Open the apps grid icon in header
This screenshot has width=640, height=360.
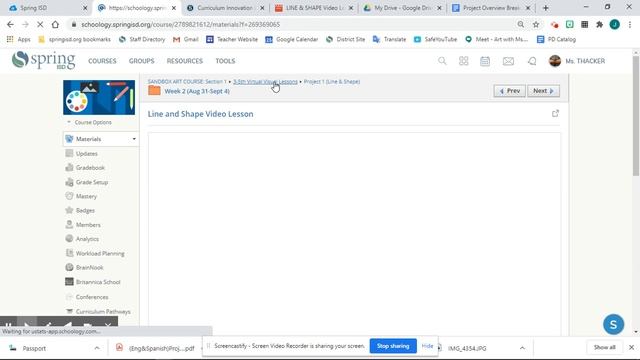click(x=463, y=61)
